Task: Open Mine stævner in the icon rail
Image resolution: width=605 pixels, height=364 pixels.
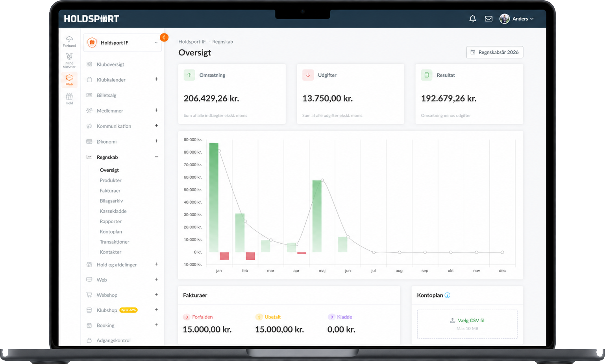Action: [x=69, y=61]
